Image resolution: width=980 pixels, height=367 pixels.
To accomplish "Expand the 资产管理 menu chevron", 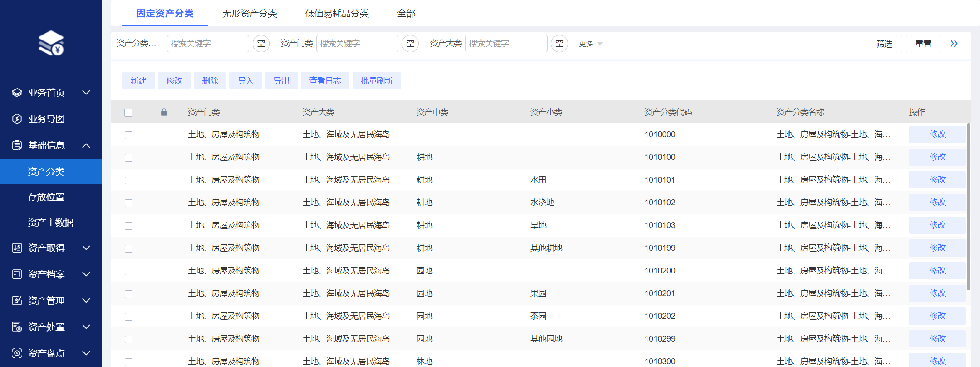I will click(86, 301).
